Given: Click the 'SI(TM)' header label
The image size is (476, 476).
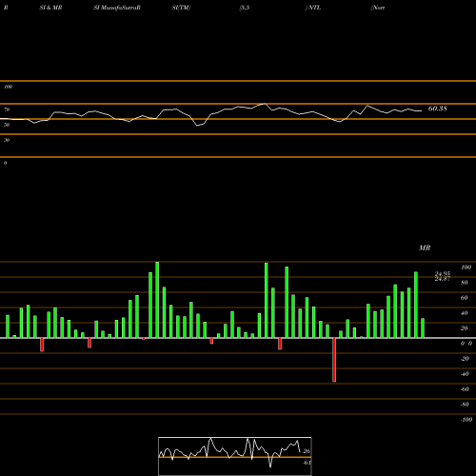Looking at the screenshot, I should [181, 8].
